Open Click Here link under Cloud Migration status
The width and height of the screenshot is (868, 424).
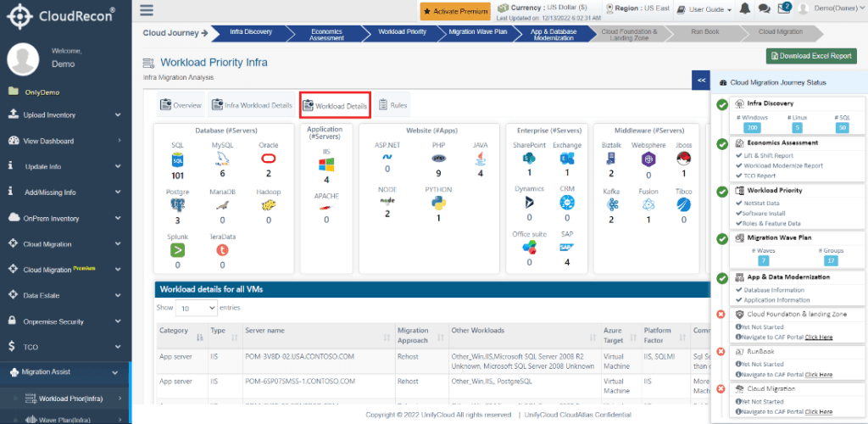click(x=818, y=412)
